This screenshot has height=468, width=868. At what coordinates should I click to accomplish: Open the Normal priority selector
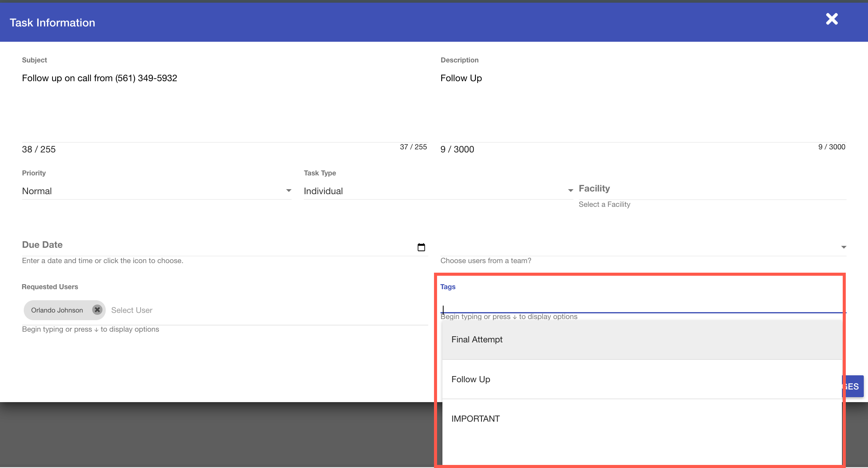(x=153, y=191)
